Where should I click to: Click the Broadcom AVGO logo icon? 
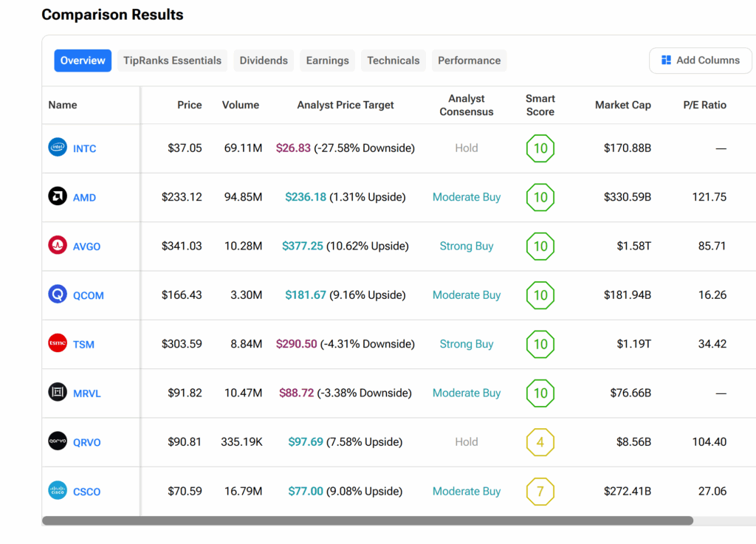(x=58, y=246)
